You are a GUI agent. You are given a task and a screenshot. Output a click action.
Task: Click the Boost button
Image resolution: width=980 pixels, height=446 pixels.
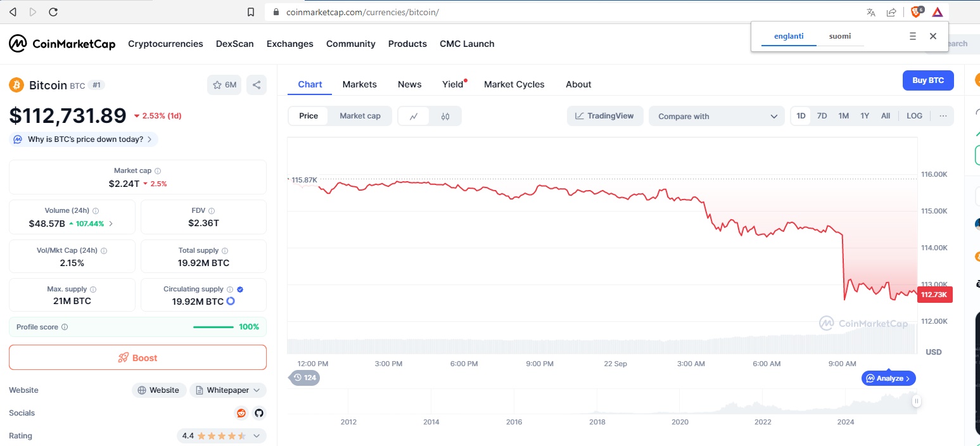[x=137, y=357]
